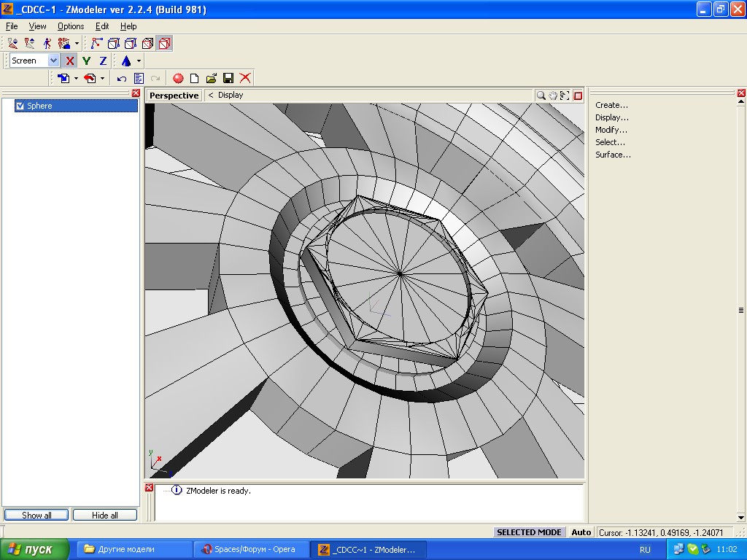Open the Screen coordinate system dropdown
Viewport: 747px width, 560px height.
point(53,61)
